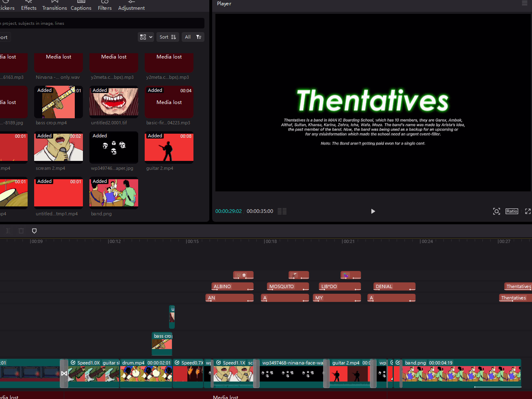Image resolution: width=532 pixels, height=399 pixels.
Task: Open the Player panel hamburger menu
Action: pyautogui.click(x=525, y=3)
